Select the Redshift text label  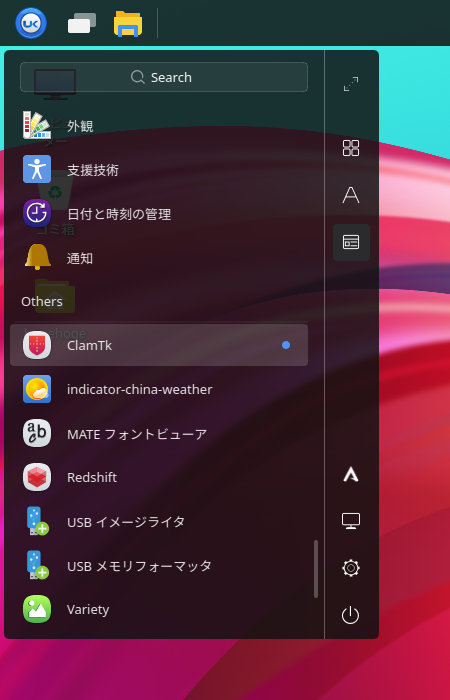coord(92,478)
